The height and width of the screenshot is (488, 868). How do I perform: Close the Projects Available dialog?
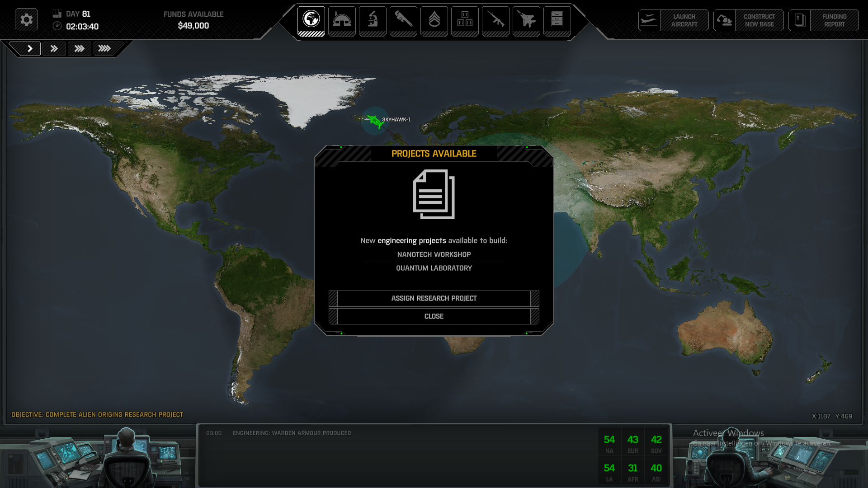coord(434,316)
